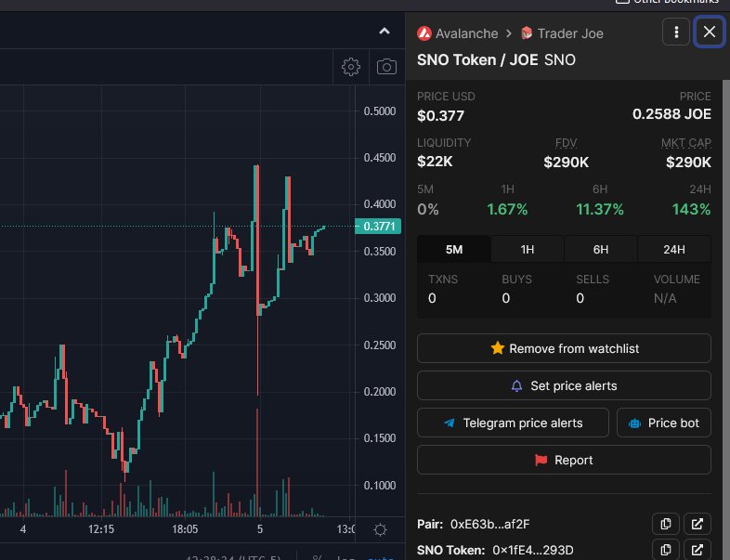Take a chart snapshot with the camera icon

point(386,67)
